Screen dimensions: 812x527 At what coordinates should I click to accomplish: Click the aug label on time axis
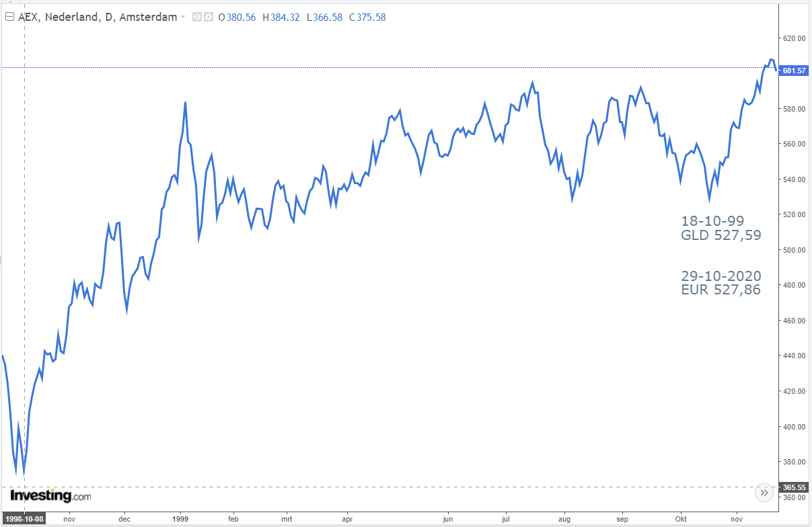(x=564, y=519)
